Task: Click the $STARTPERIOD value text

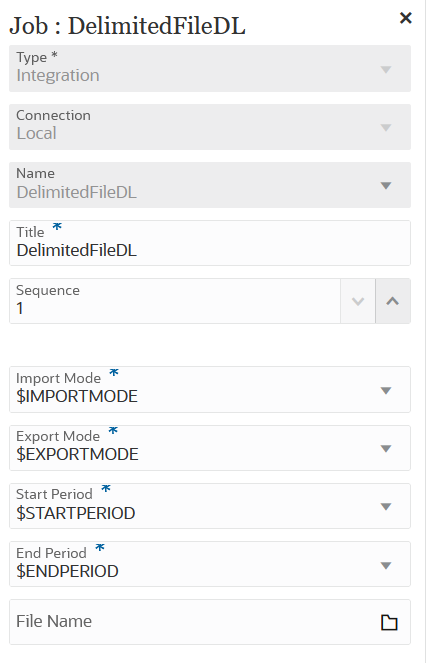Action: coord(76,513)
